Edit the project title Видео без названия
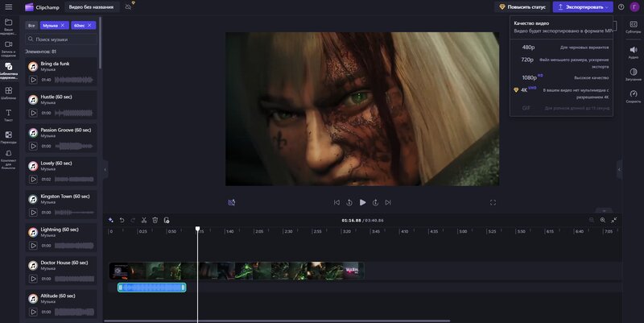This screenshot has width=644, height=323. (91, 7)
